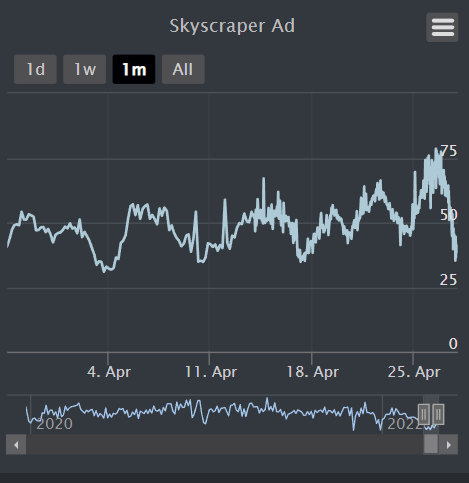Click the Skyscraper Ad chart title
Screen dimensions: 469x483
[x=232, y=26]
